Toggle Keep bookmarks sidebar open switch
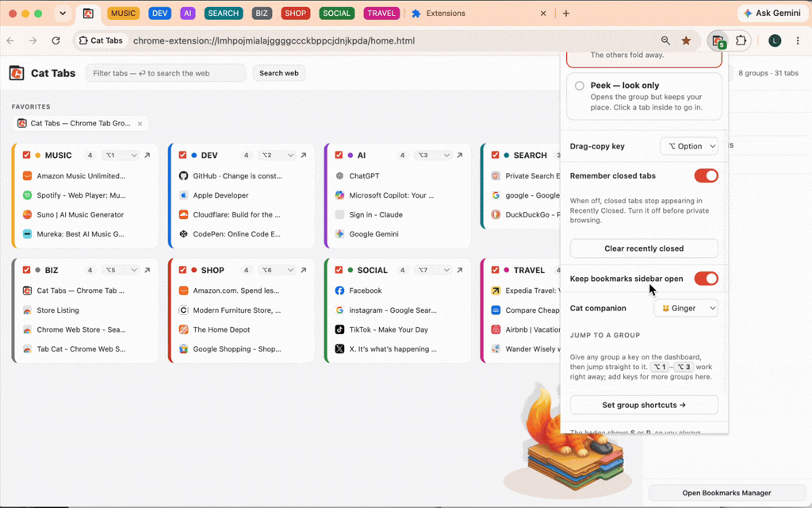Image resolution: width=812 pixels, height=508 pixels. 706,279
